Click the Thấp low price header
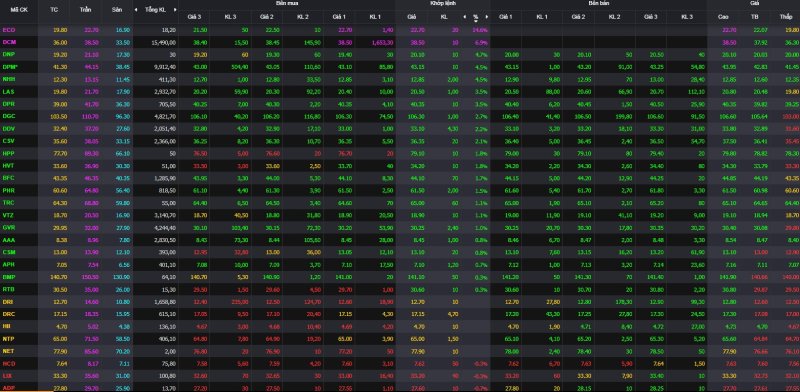Image resolution: width=800 pixels, height=392 pixels. coord(786,17)
